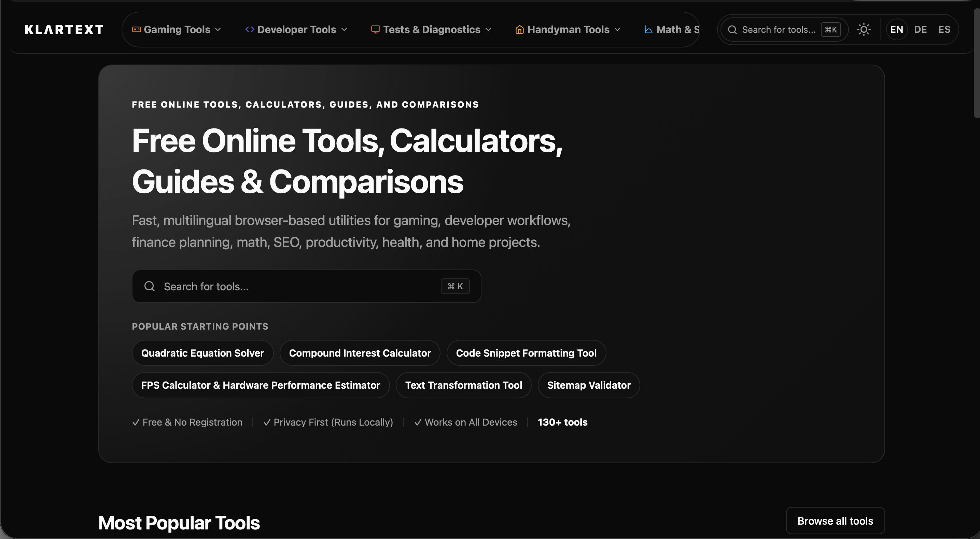Expand Handyman Tools dropdown chevron

[x=617, y=29]
